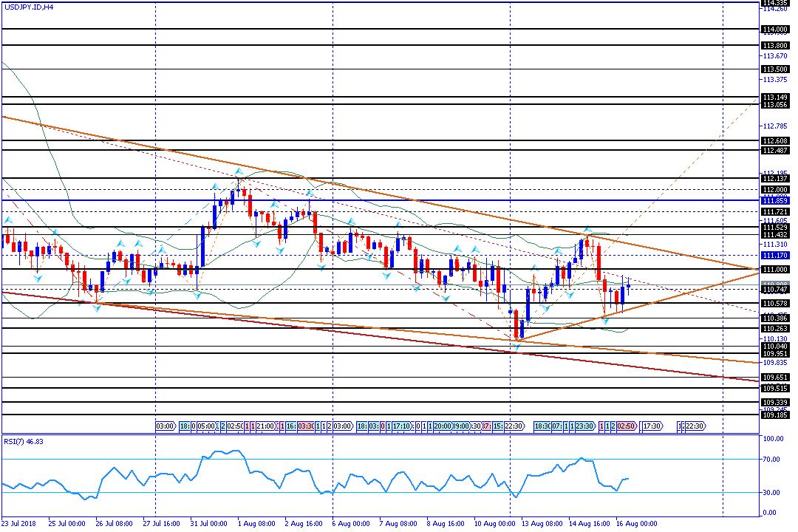Select the 113.149 price level label
This screenshot has height=532, width=798.
[774, 97]
